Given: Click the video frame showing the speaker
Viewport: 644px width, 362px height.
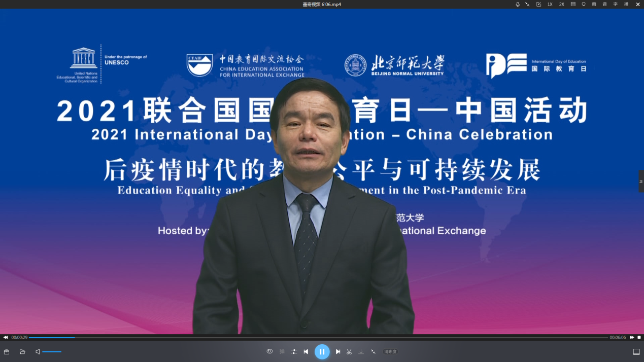Looking at the screenshot, I should point(322,172).
